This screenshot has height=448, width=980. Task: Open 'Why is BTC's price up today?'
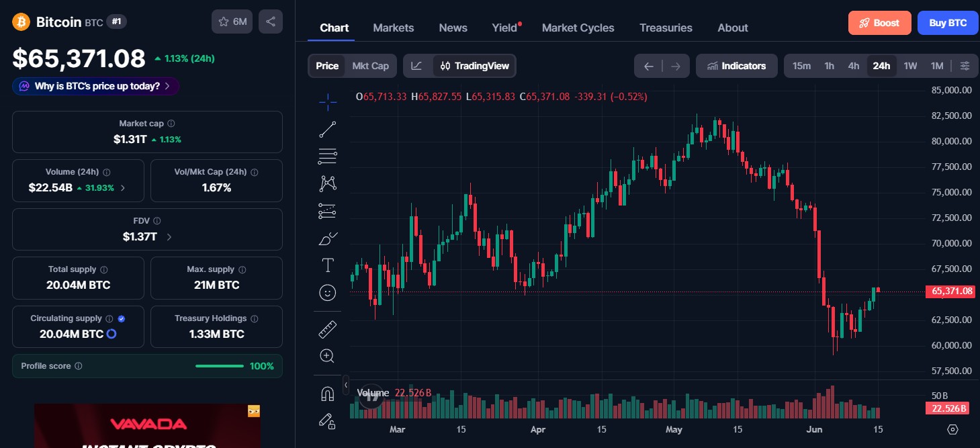pyautogui.click(x=95, y=86)
